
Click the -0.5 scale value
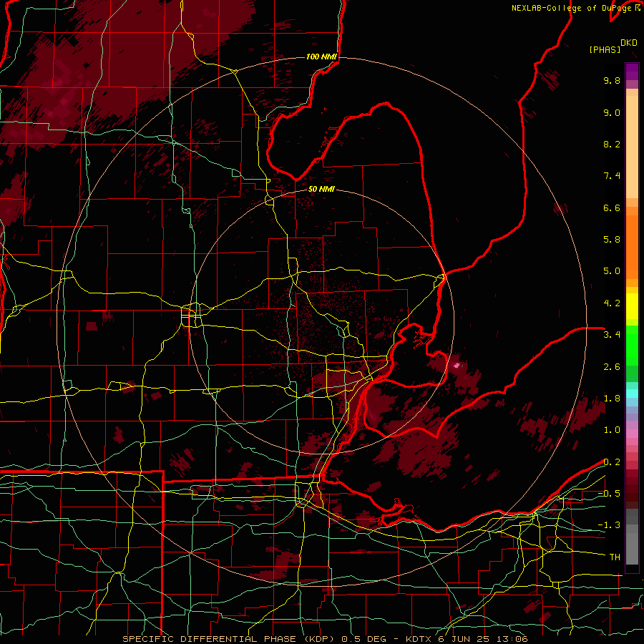(x=609, y=494)
